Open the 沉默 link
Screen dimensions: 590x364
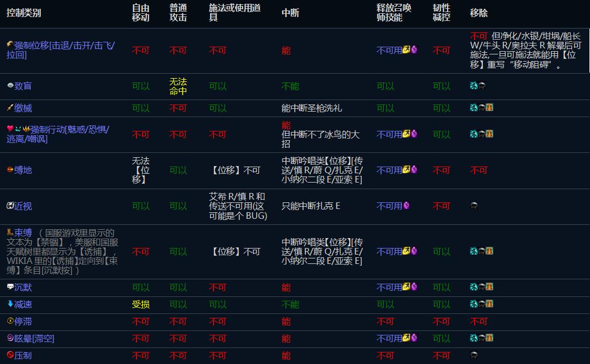(23, 288)
